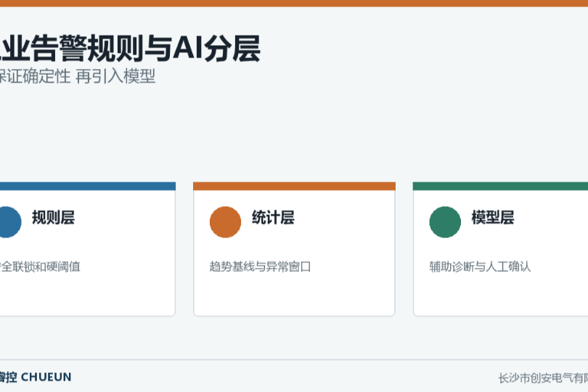Click the subtitle 保证确定性 再引入模型
Viewport: 588px width, 392px height.
click(x=78, y=76)
